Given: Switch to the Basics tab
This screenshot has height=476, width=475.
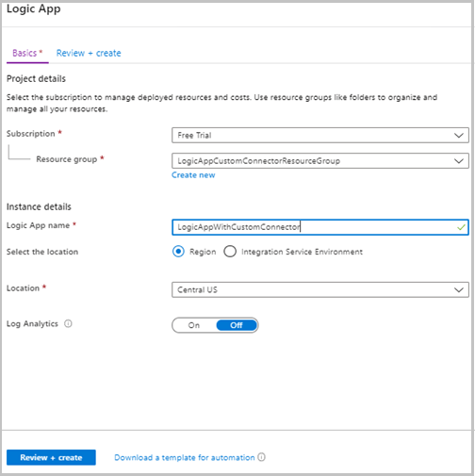Looking at the screenshot, I should [27, 53].
